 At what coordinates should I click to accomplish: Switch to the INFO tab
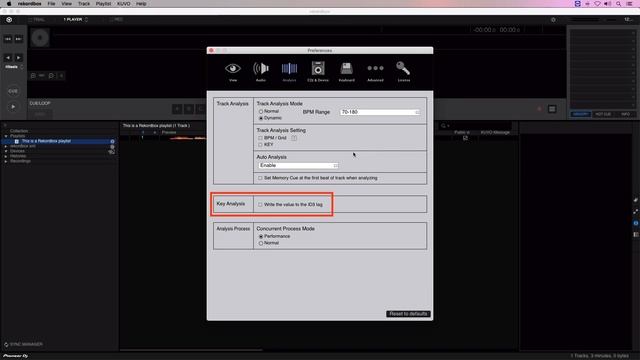point(625,114)
